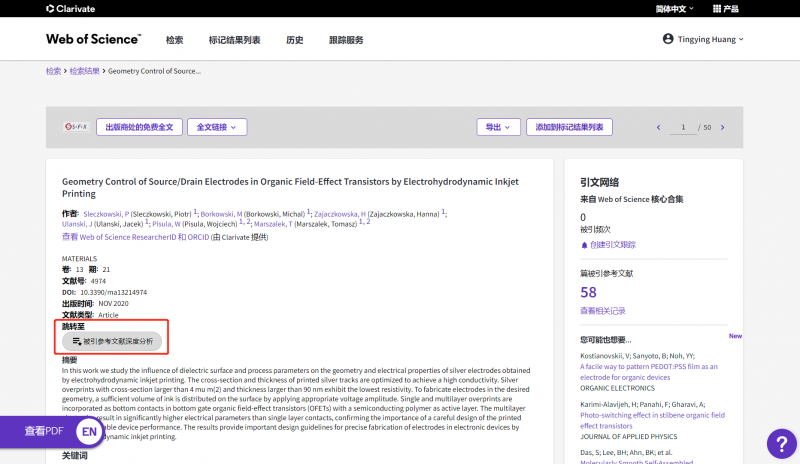
Task: Expand the 全文链接 dropdown
Action: point(217,127)
